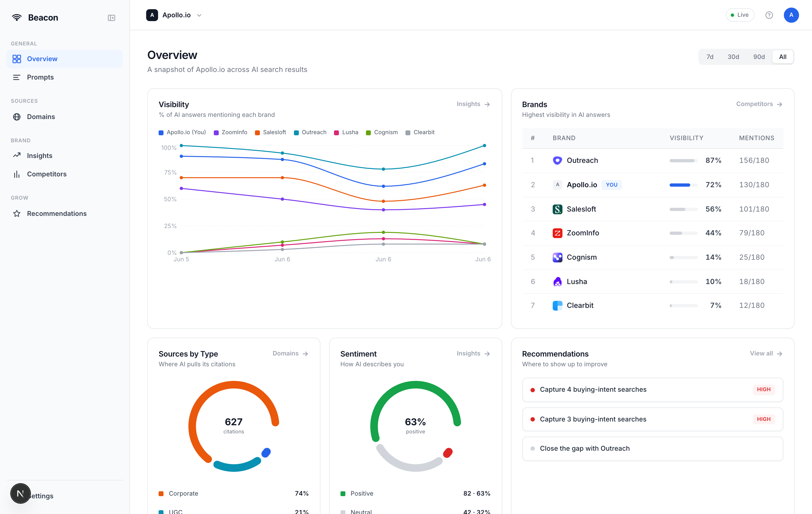Expand the Apollo.io workspace dropdown chevron

point(199,15)
